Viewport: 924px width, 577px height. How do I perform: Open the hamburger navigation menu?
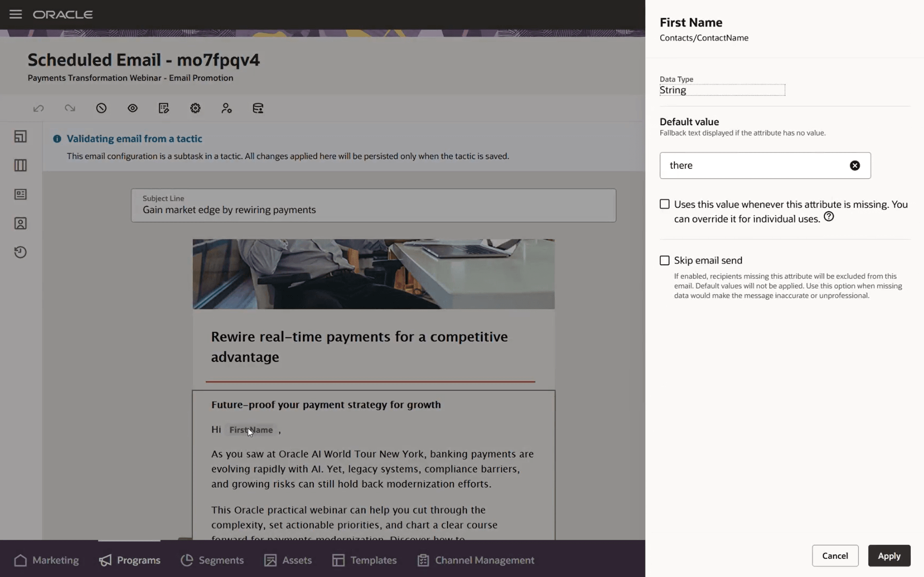click(x=16, y=14)
